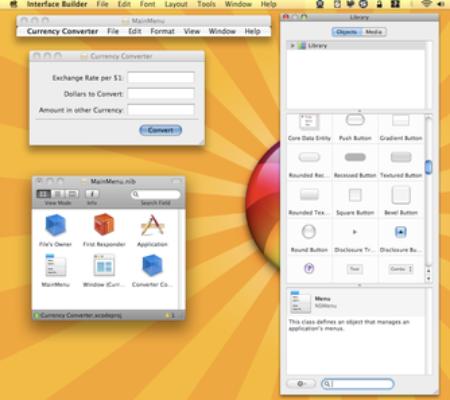
Task: Open Format menu in MainMenu editor window
Action: pyautogui.click(x=162, y=31)
